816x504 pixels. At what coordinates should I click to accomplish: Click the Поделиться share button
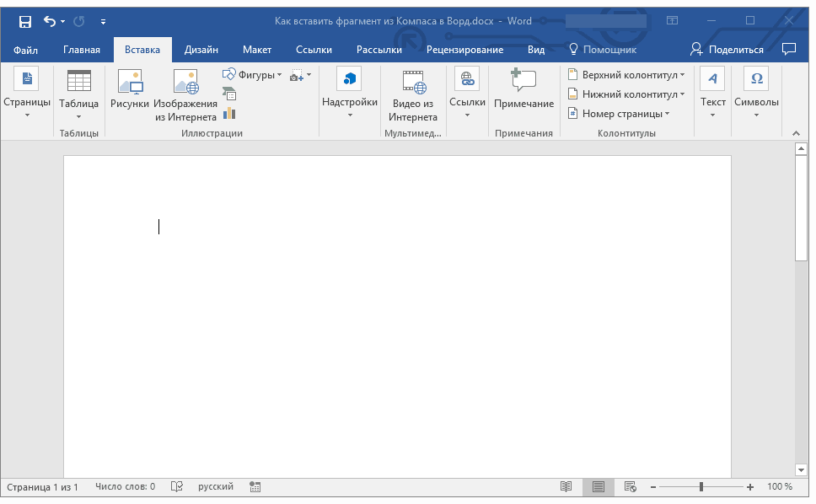(727, 50)
